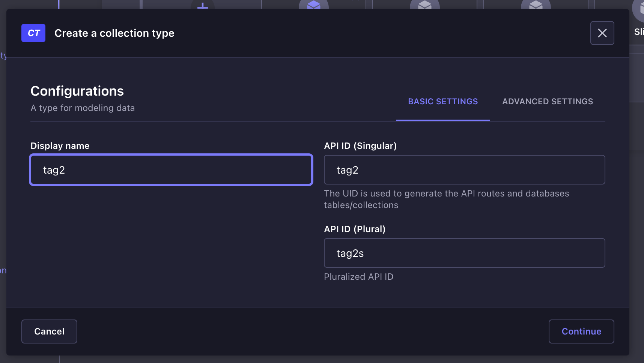
Task: Close the Create a collection type dialog
Action: (602, 33)
